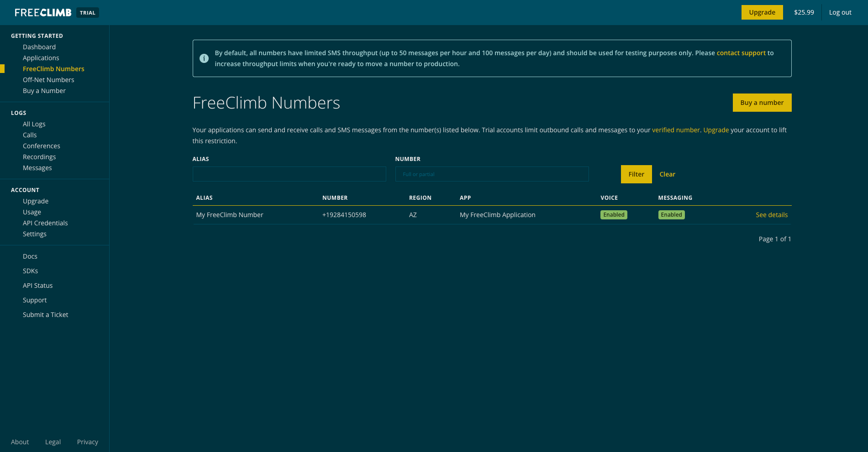Click Submit a Ticket
This screenshot has height=452, width=868.
(46, 315)
